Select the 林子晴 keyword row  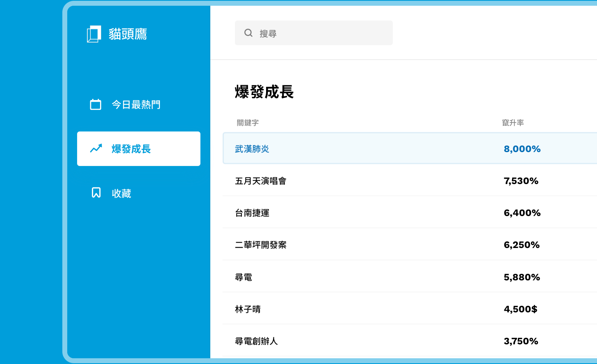tap(248, 309)
